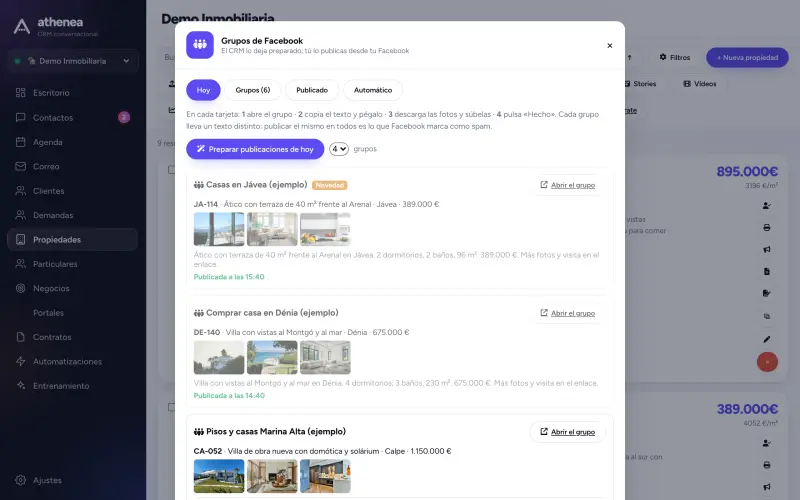Open the groups count dropdown showing 4
Viewport: 800px width, 500px height.
click(x=339, y=149)
